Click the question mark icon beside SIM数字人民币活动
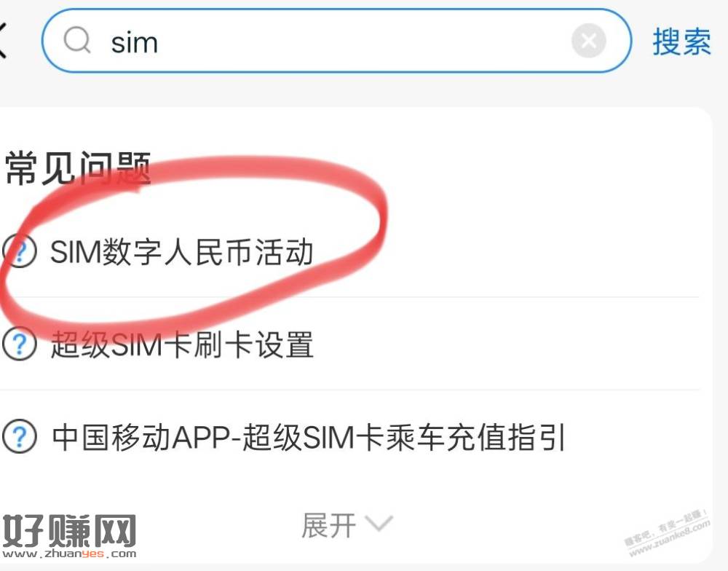Screen dimensions: 728x571 pyautogui.click(x=19, y=251)
